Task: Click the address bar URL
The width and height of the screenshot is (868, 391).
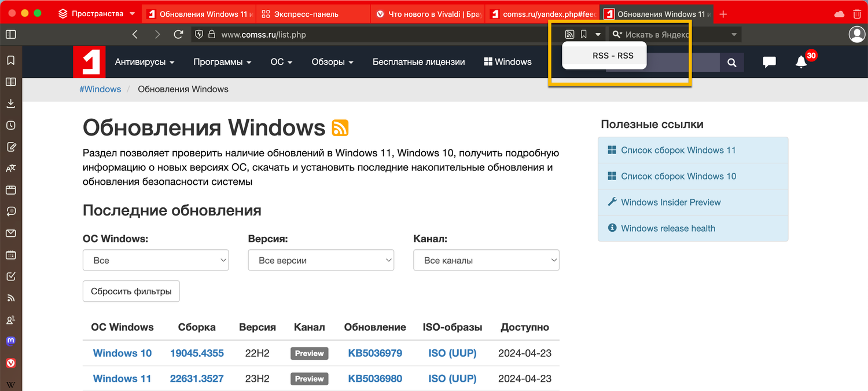Action: coord(263,35)
